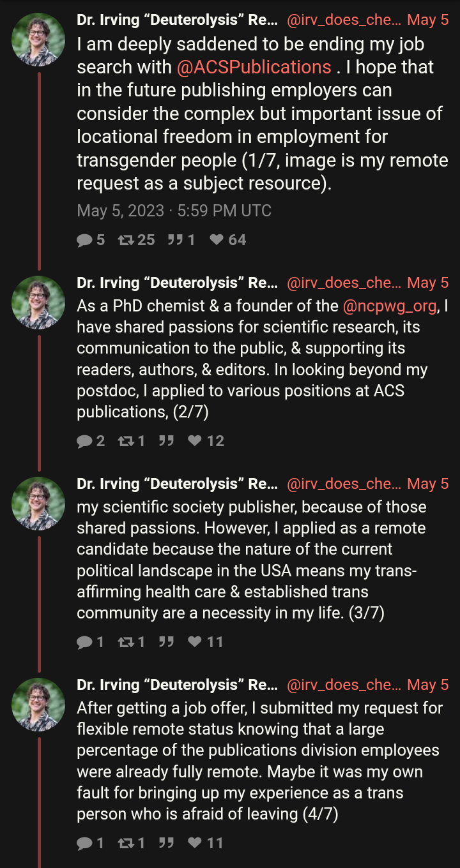Reply to the (4/7) tweet
The image size is (460, 868).
(84, 843)
